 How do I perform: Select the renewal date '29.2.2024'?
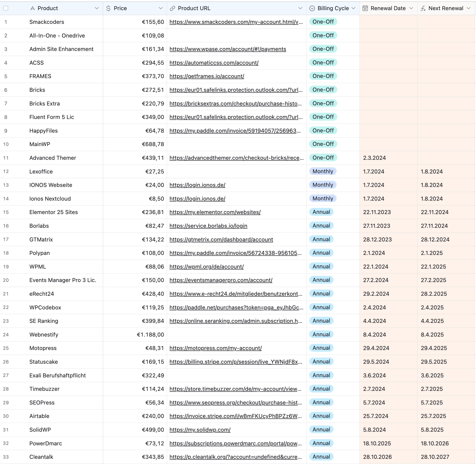tap(388, 294)
